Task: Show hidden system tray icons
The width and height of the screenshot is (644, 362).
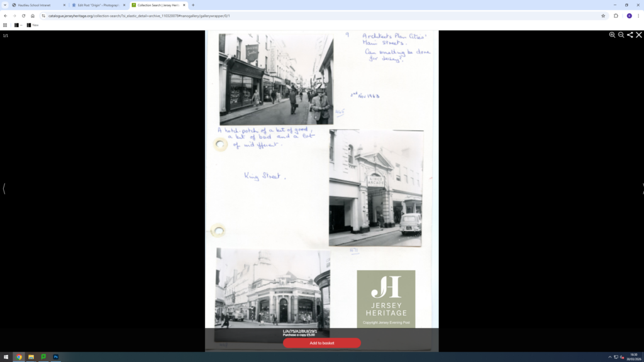Action: pyautogui.click(x=609, y=357)
